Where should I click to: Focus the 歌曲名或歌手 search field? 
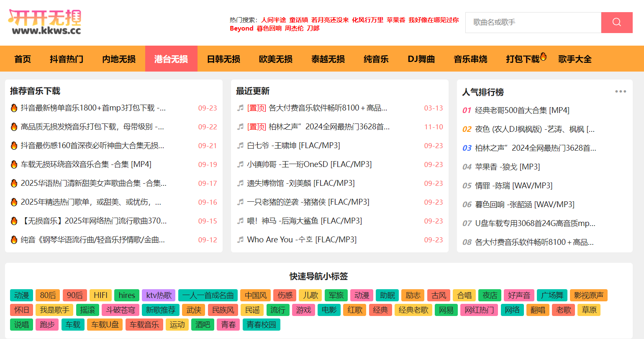(x=533, y=22)
